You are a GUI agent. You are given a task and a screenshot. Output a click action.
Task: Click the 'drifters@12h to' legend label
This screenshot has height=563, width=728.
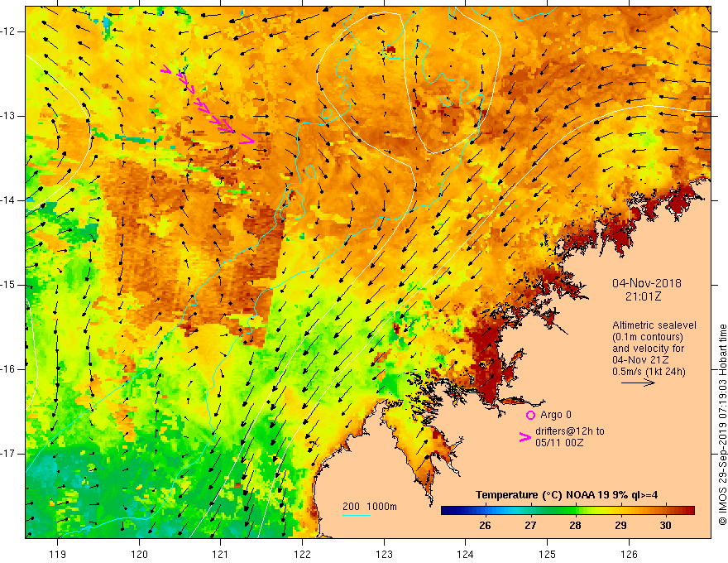570,431
